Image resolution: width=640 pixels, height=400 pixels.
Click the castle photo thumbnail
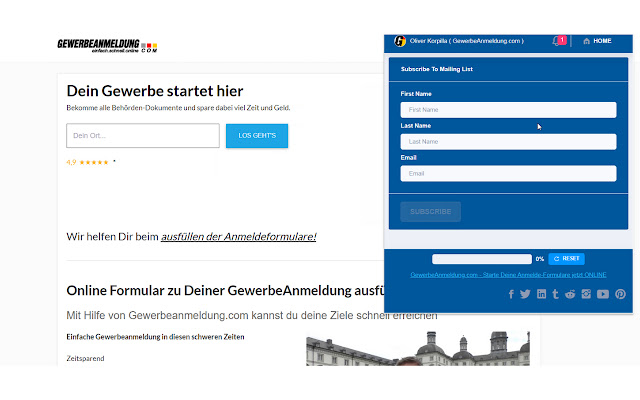tap(418, 348)
